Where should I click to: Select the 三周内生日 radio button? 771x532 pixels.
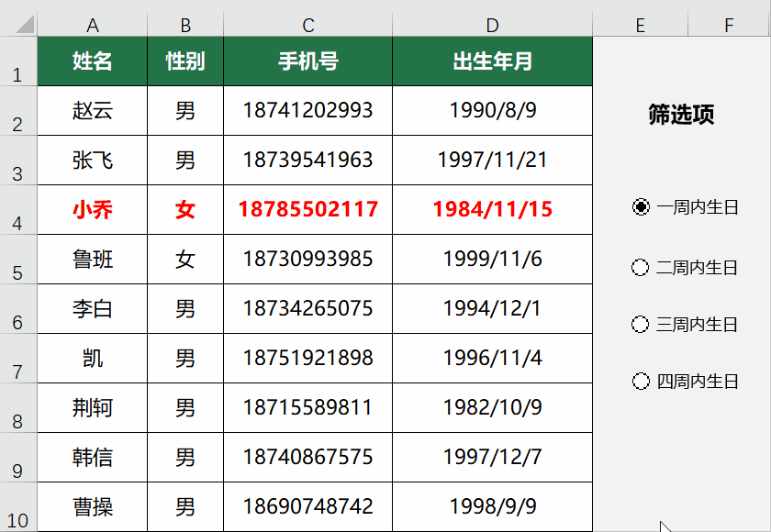[x=641, y=324]
